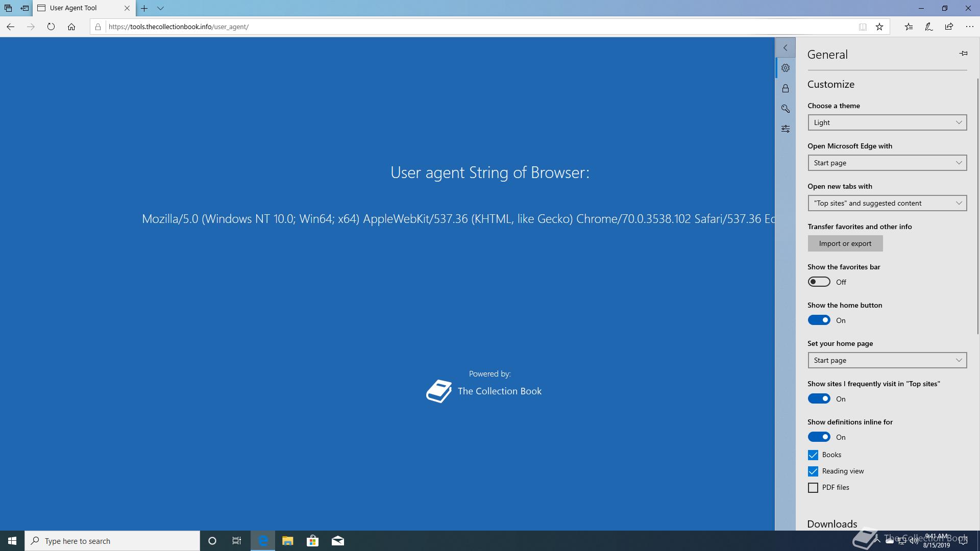Viewport: 980px width, 551px height.
Task: Open Passwords & autofill key icon
Action: coord(786,109)
